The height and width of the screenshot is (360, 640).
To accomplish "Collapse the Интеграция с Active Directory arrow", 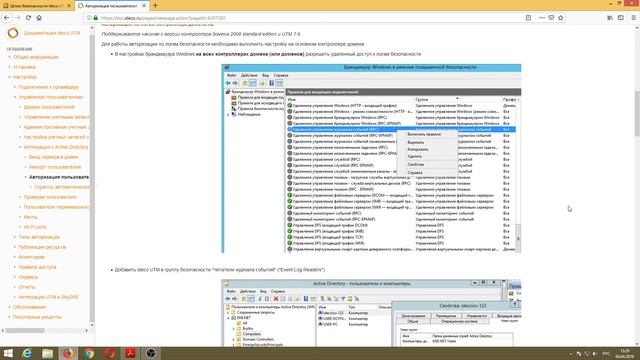I will tap(20, 147).
